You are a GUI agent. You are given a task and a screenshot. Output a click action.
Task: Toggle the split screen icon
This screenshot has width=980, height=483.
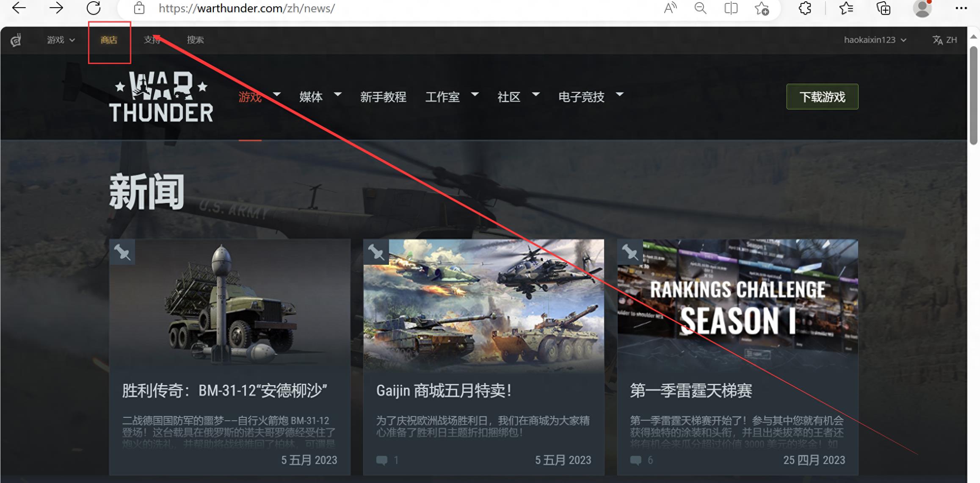(731, 8)
